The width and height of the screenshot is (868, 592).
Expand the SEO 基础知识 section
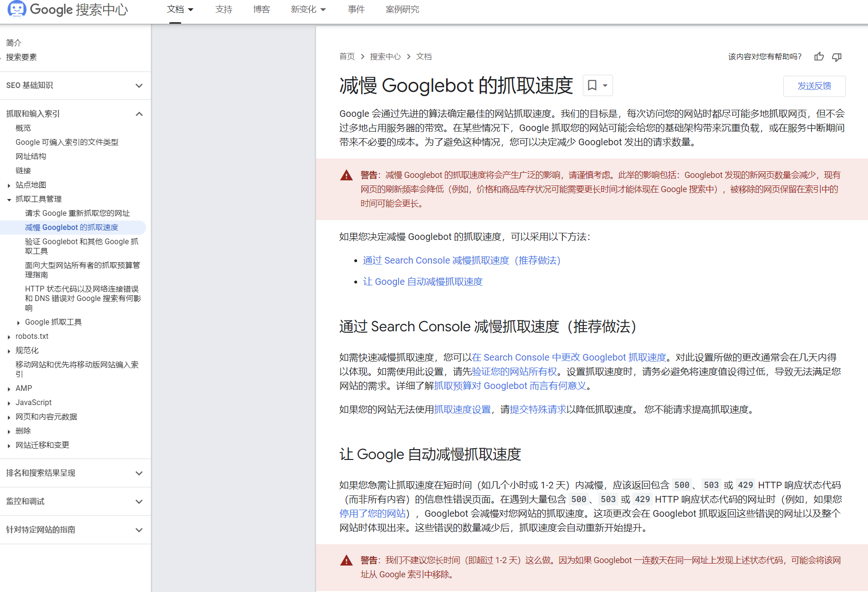(139, 86)
